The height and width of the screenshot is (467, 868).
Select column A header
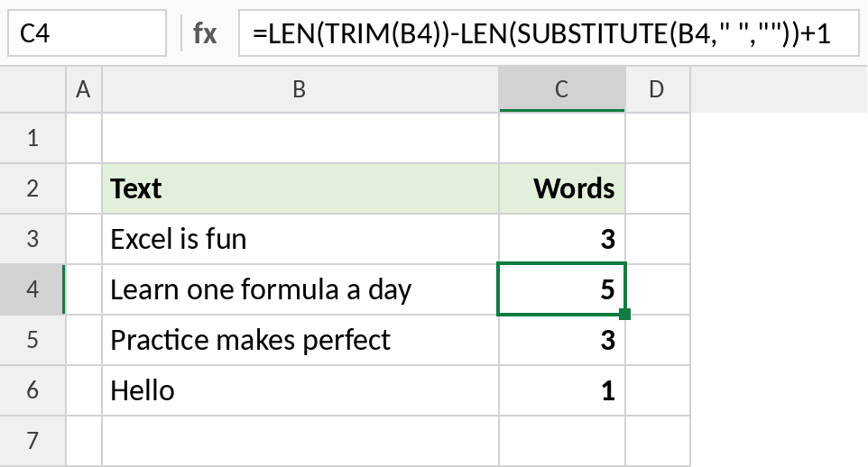pos(84,89)
